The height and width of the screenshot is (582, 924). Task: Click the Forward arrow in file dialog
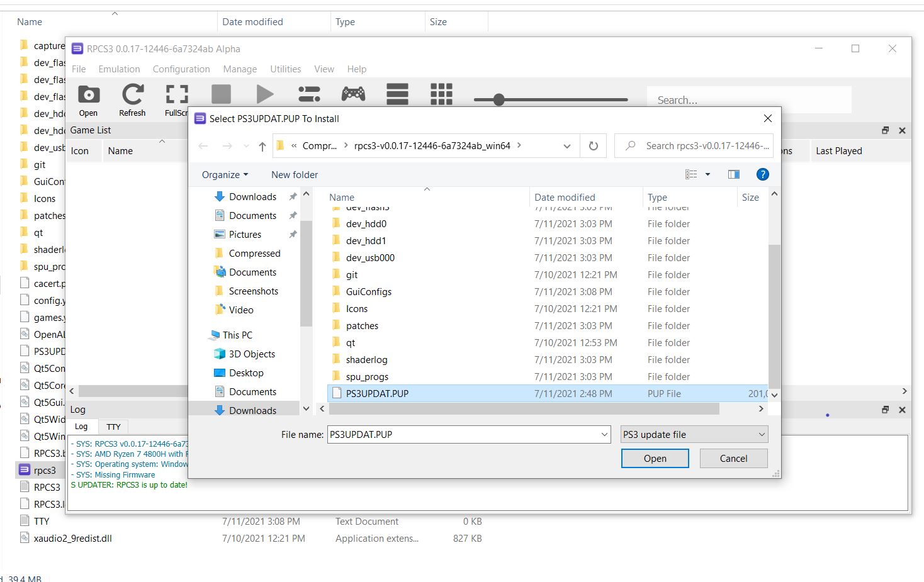pyautogui.click(x=227, y=146)
